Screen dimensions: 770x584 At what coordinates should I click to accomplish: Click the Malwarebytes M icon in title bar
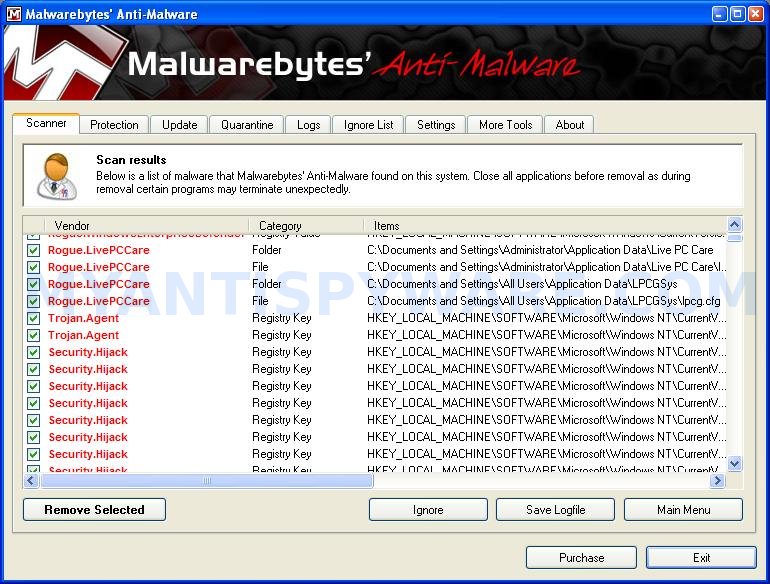click(x=13, y=14)
